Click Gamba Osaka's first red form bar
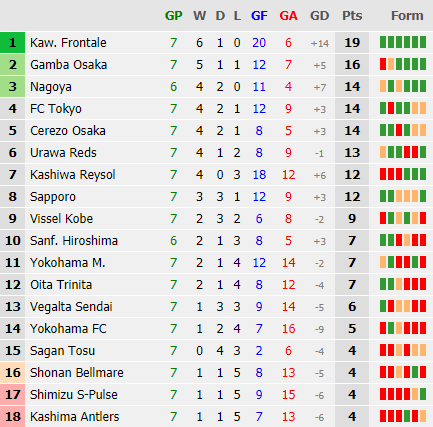The image size is (433, 427). click(x=383, y=64)
